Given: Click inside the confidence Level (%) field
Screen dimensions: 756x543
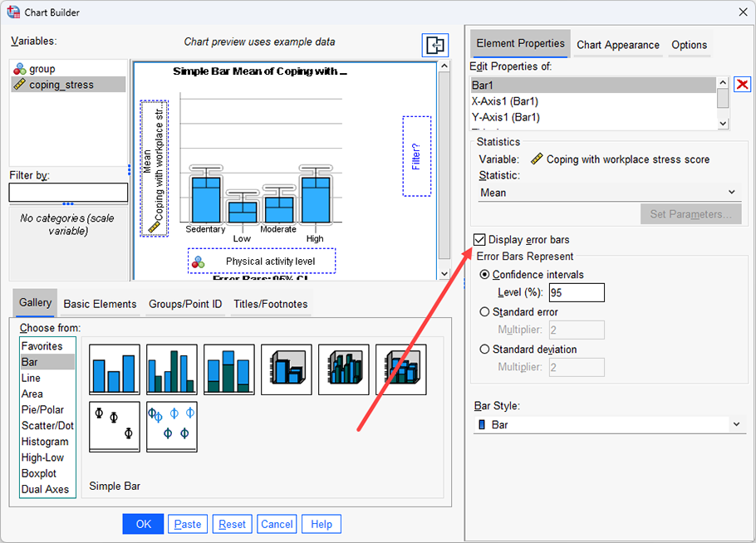Looking at the screenshot, I should coord(577,292).
